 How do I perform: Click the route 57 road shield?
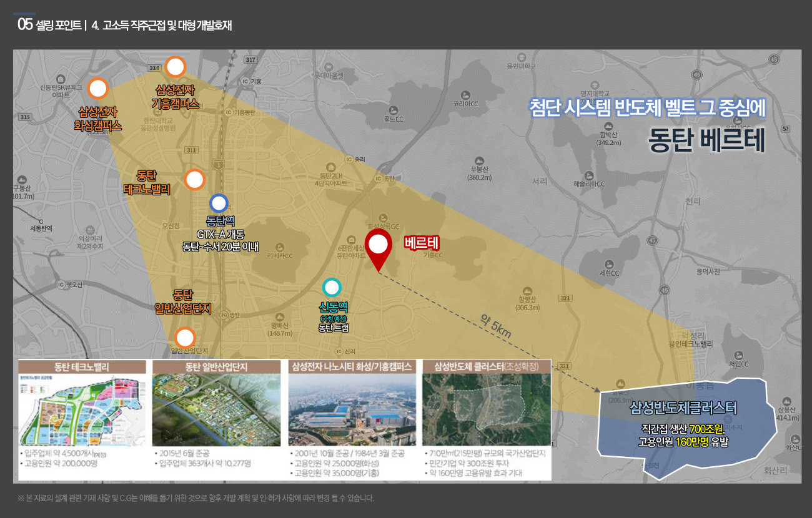(786, 129)
